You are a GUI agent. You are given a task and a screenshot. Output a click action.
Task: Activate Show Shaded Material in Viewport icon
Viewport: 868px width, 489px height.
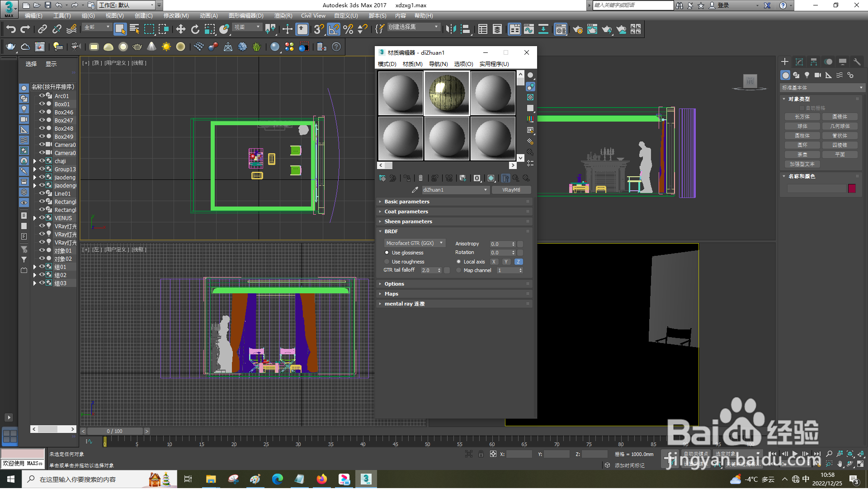(491, 178)
